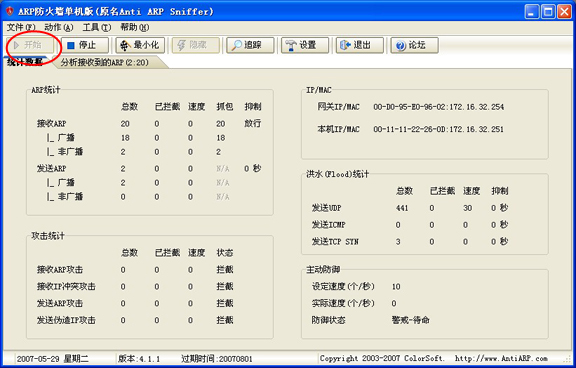Click the 发送ARP row label
Screen dimensions: 576x368
click(x=51, y=169)
